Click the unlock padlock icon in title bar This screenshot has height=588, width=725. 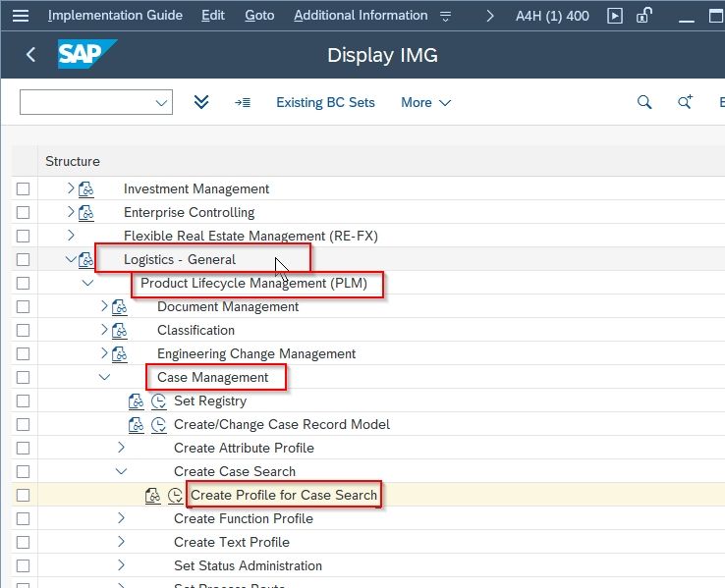pos(644,16)
